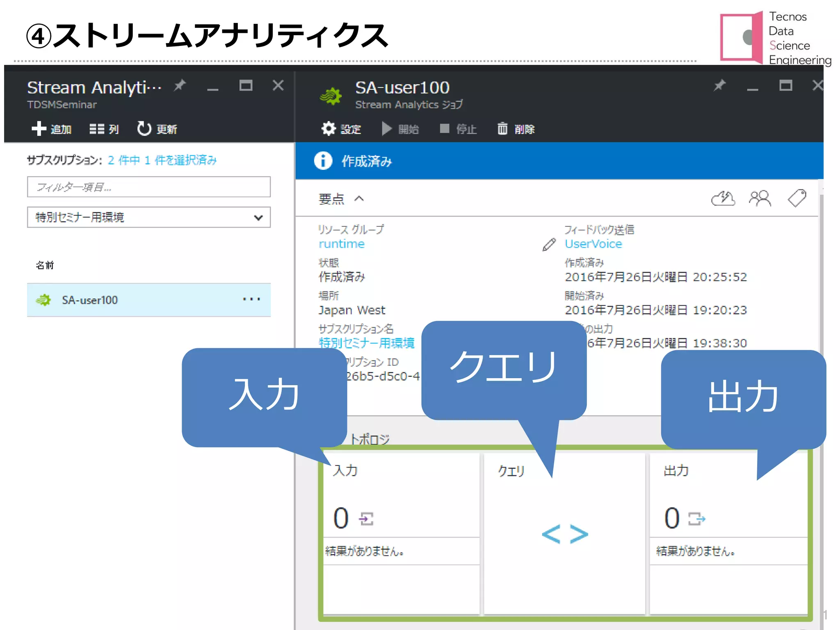840x630 pixels.
Task: Pin the SA-user100 blade to dashboard
Action: (719, 85)
